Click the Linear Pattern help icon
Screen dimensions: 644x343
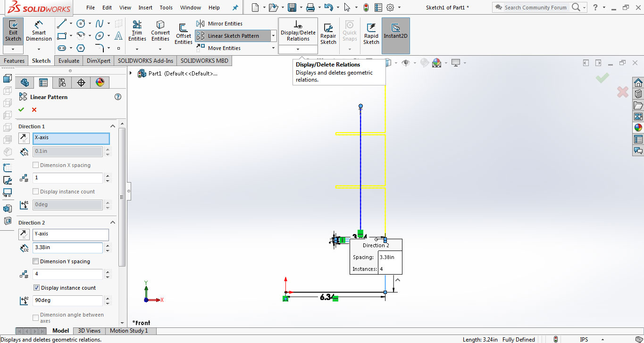click(x=118, y=97)
